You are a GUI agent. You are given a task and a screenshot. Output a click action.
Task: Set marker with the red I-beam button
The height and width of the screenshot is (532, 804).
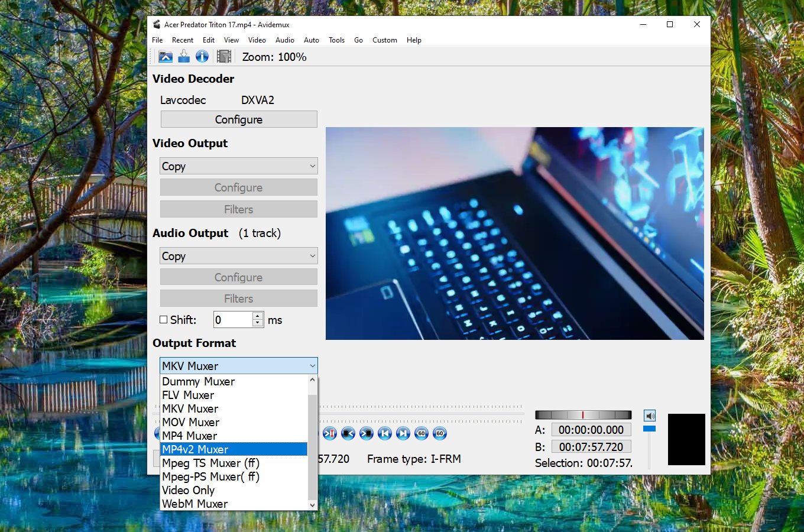[x=329, y=433]
